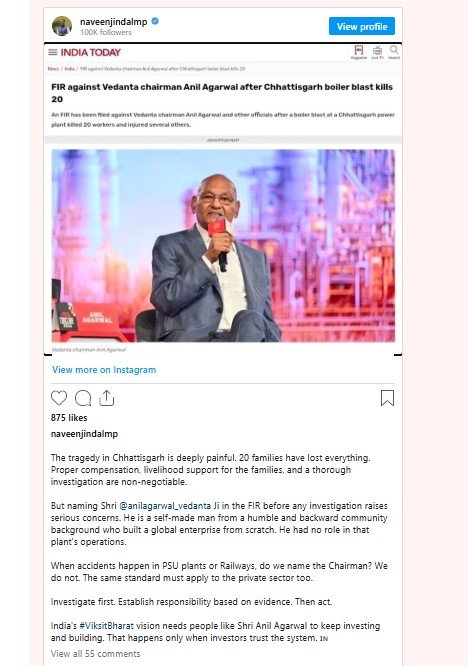Click the Live TV icon
The width and height of the screenshot is (468, 666).
point(377,52)
